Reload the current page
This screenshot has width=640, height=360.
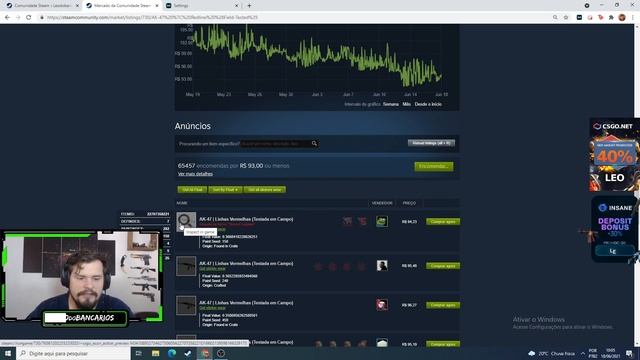pos(29,18)
